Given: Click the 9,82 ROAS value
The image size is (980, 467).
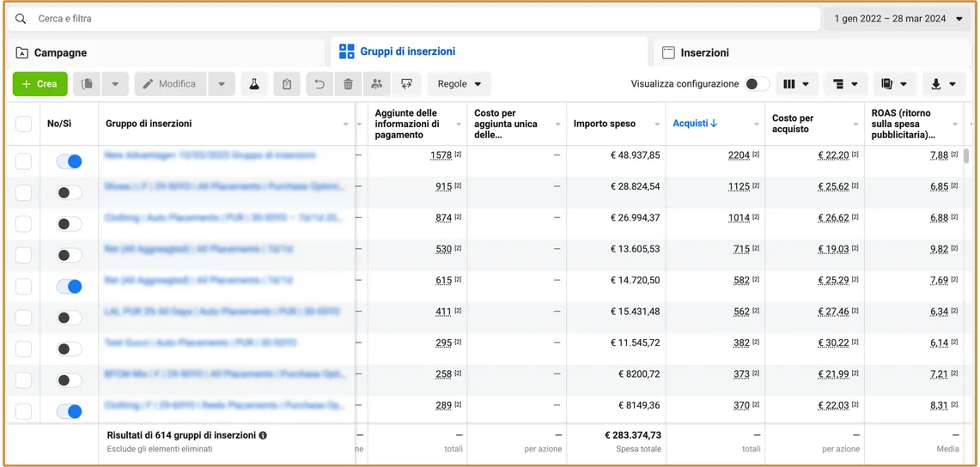Looking at the screenshot, I should click(940, 249).
